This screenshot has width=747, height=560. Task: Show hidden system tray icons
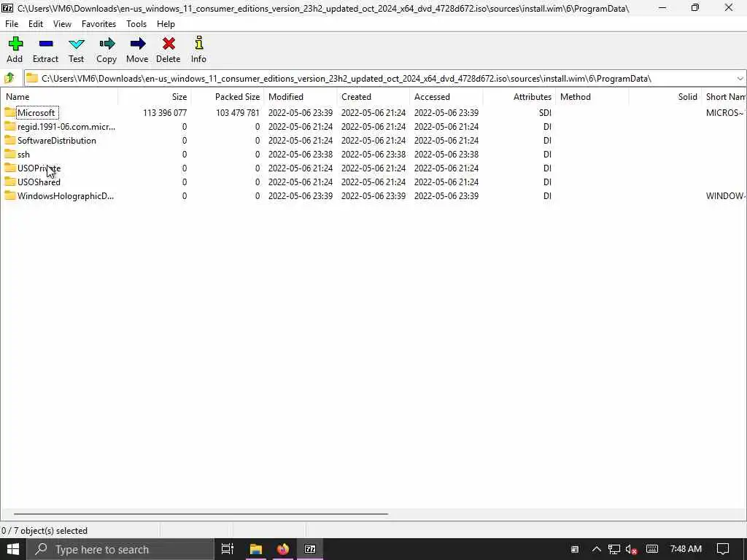tap(597, 549)
